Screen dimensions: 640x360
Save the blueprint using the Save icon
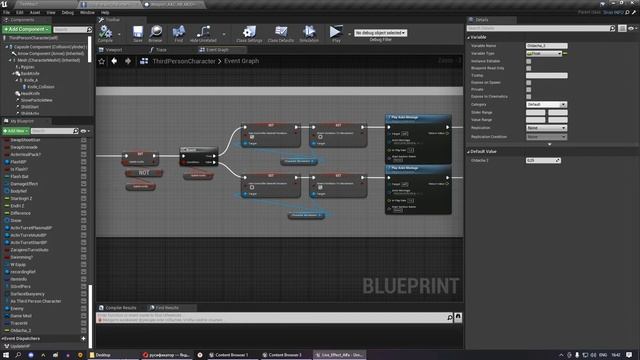coord(138,32)
